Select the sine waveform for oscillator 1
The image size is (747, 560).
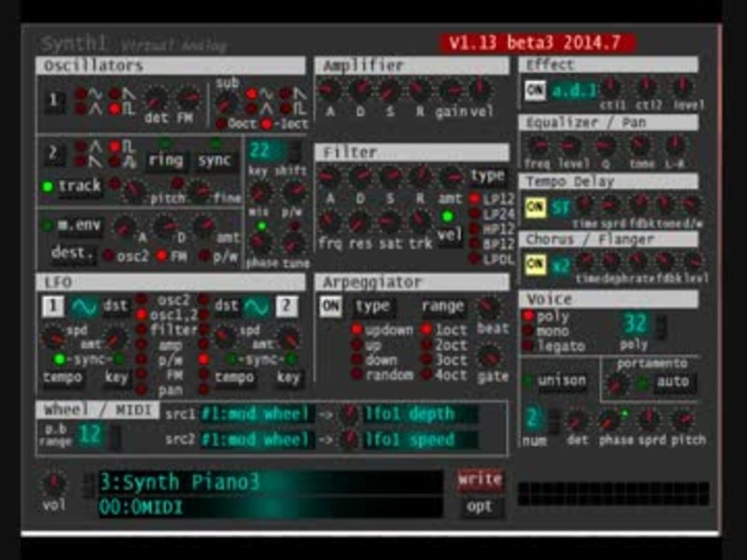tap(81, 93)
